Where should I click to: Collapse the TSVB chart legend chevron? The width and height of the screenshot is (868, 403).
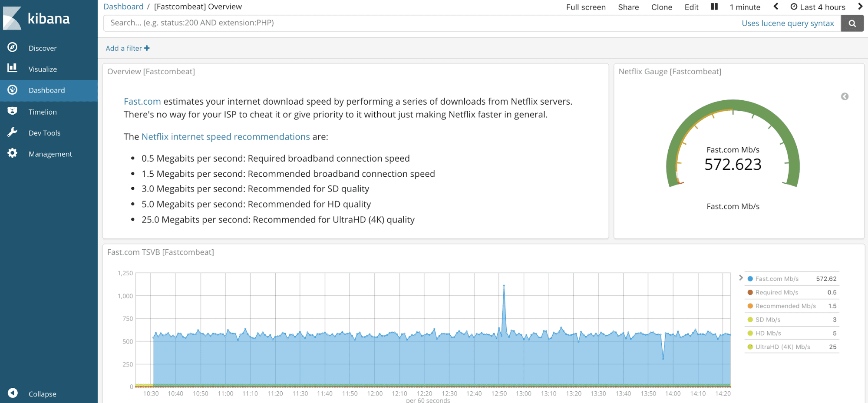(x=741, y=277)
